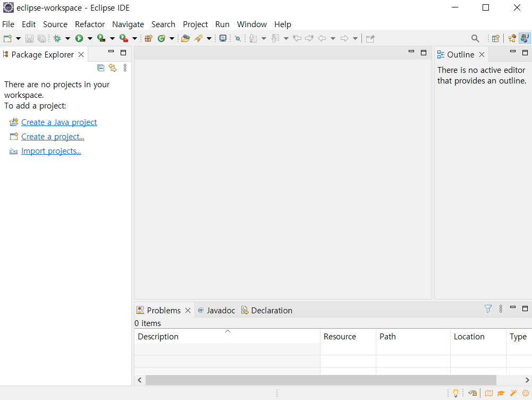Screen dimensions: 532x400
Task: Click the Resource column header
Action: (x=348, y=337)
